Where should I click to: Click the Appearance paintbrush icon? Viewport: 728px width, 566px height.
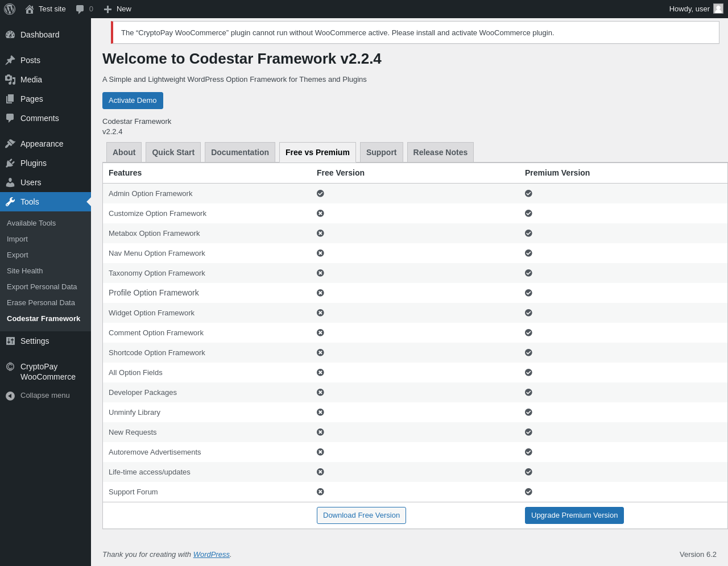[x=10, y=144]
